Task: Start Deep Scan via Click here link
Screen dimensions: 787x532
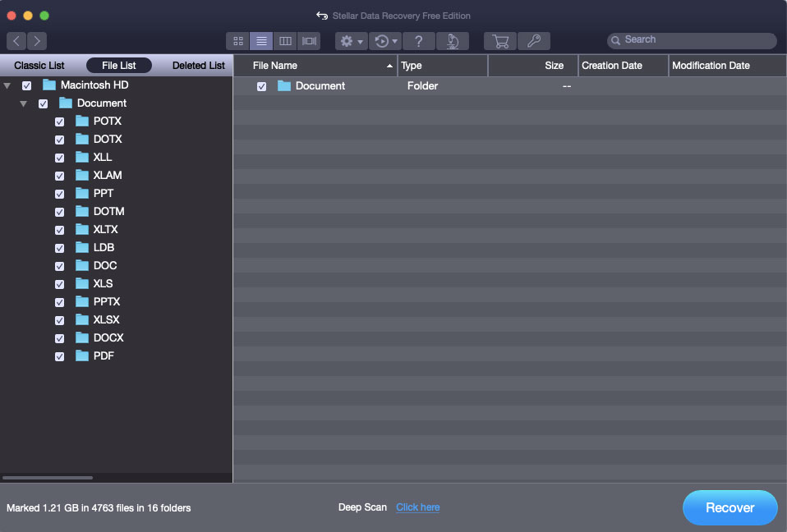Action: [x=417, y=507]
